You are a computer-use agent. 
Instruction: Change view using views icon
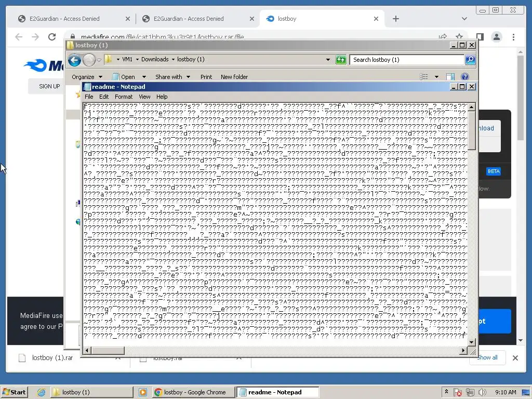coord(424,77)
